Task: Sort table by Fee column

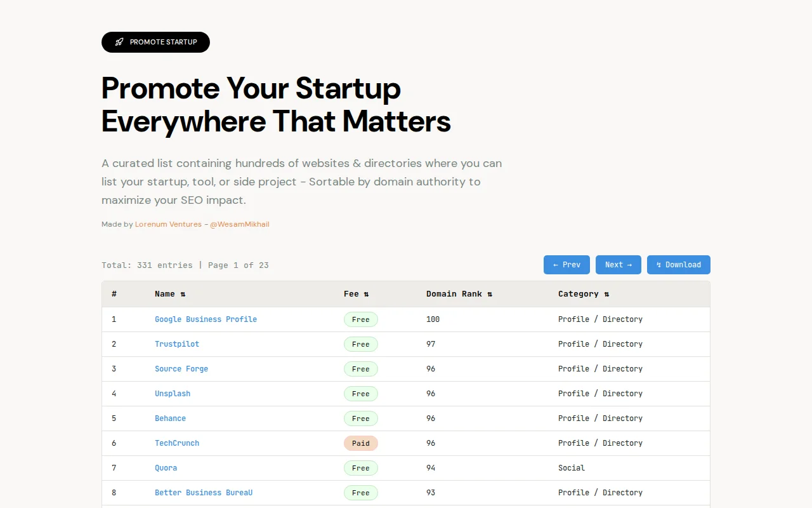Action: 356,294
